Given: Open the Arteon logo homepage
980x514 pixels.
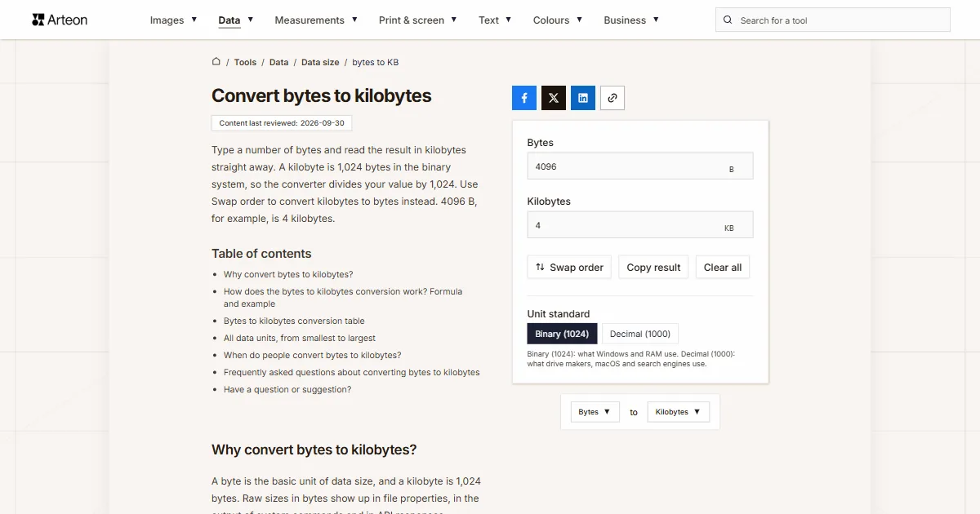Looking at the screenshot, I should coord(60,20).
